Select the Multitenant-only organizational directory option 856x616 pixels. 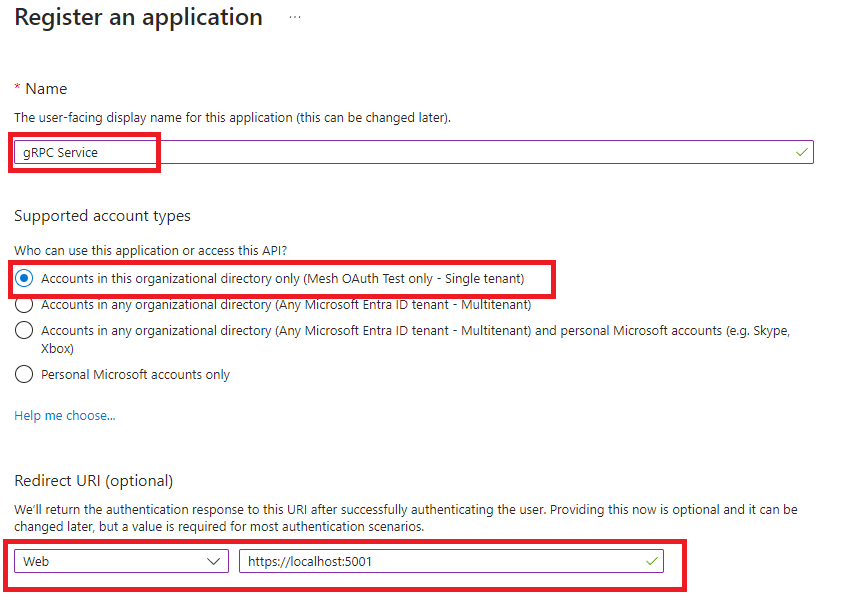pyautogui.click(x=25, y=304)
